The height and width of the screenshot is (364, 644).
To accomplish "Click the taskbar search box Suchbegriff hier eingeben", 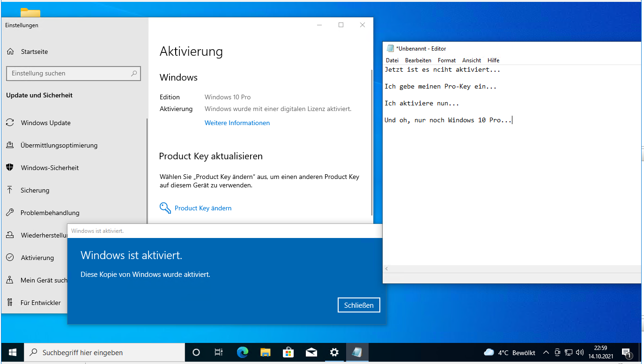I will pos(104,352).
